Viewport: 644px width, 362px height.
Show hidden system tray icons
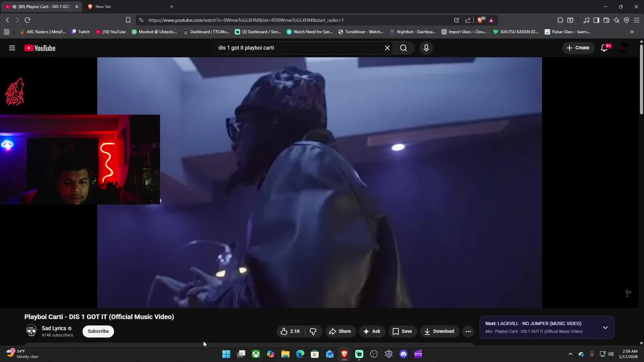coord(570,354)
